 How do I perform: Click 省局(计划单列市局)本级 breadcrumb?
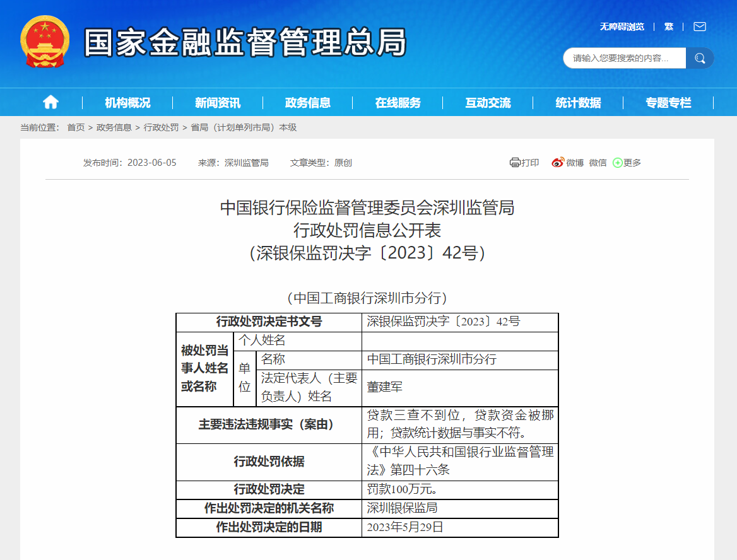coord(244,127)
